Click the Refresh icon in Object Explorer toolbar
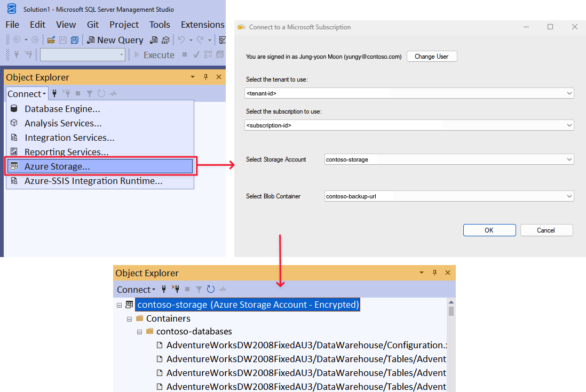 click(101, 93)
